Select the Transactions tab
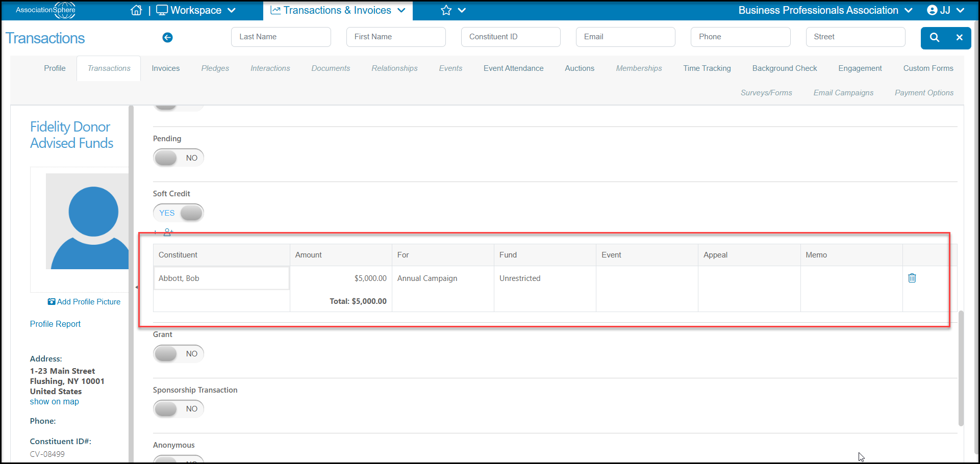Viewport: 980px width, 464px height. click(x=109, y=68)
